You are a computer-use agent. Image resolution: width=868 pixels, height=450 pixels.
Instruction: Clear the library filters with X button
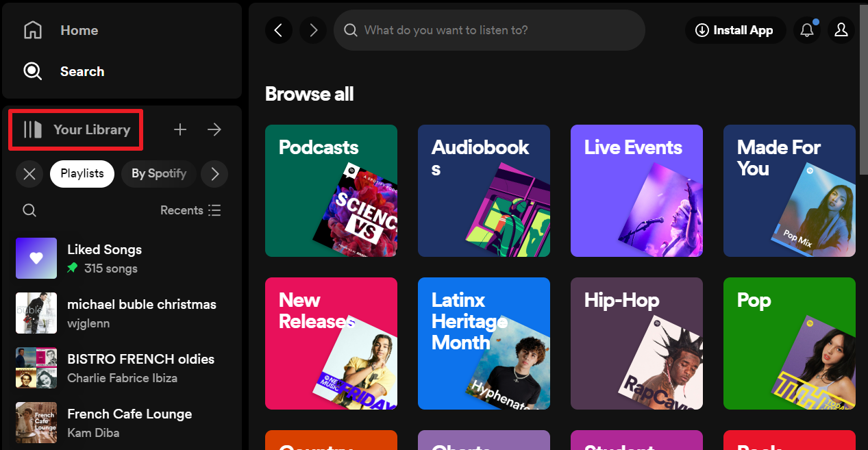[29, 174]
